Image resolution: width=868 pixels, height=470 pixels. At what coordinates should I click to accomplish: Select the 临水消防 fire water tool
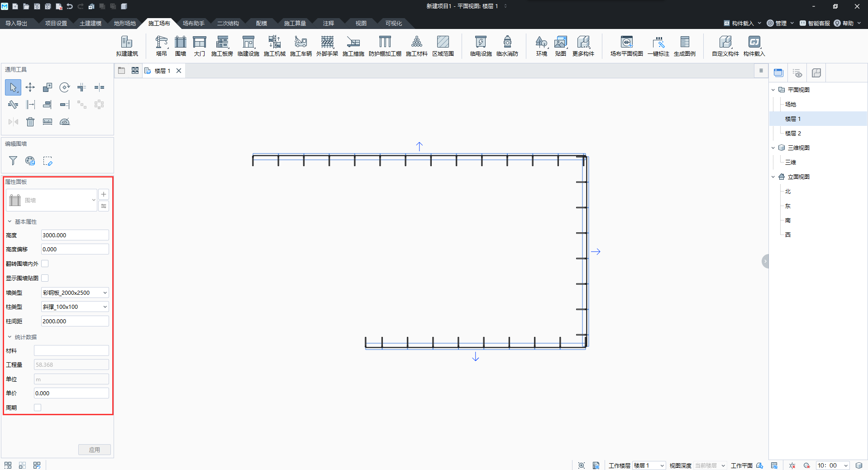(x=507, y=46)
